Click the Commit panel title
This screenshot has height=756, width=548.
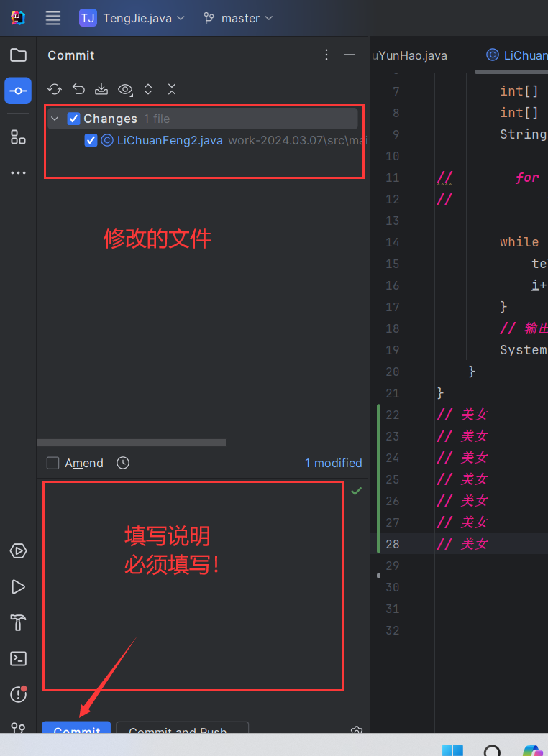click(71, 55)
